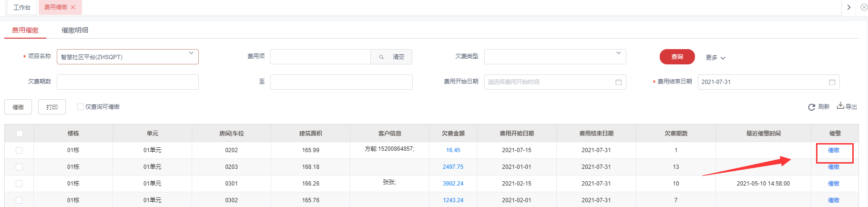Click the close-all circle icon at top right

click(864, 7)
